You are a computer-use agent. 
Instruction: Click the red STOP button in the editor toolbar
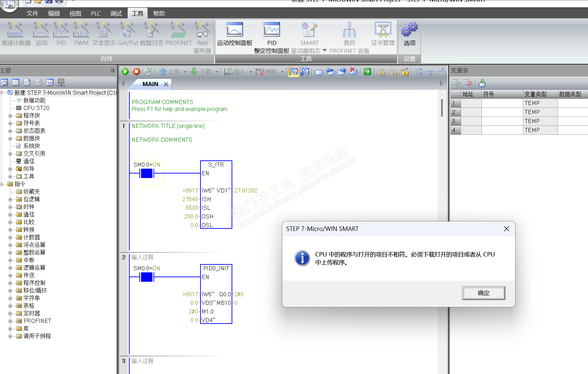coord(137,72)
